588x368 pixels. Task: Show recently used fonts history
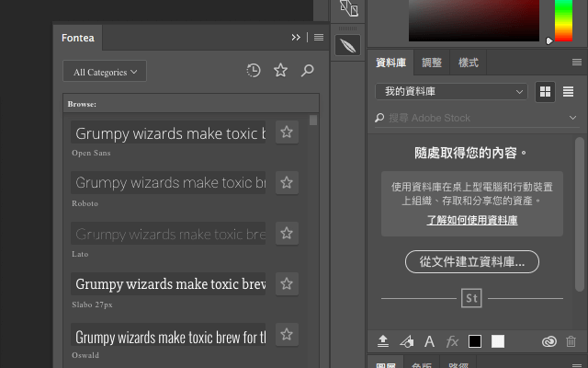click(254, 70)
